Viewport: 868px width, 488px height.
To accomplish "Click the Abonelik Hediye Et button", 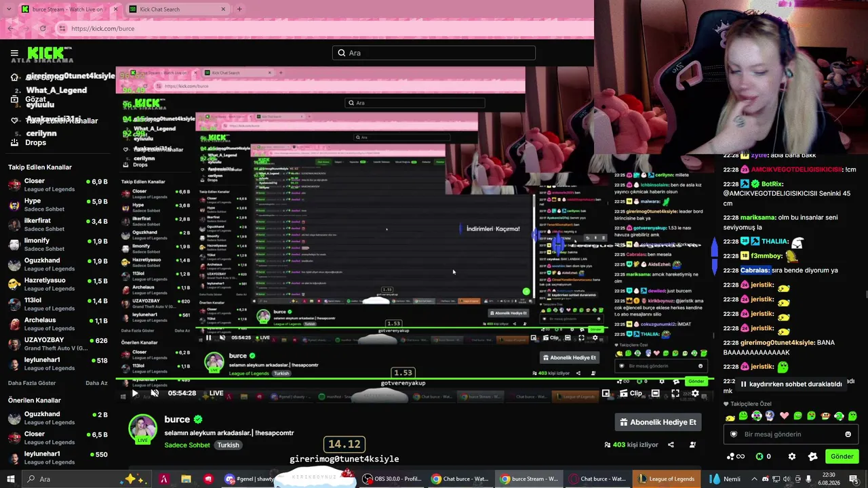I will (658, 422).
